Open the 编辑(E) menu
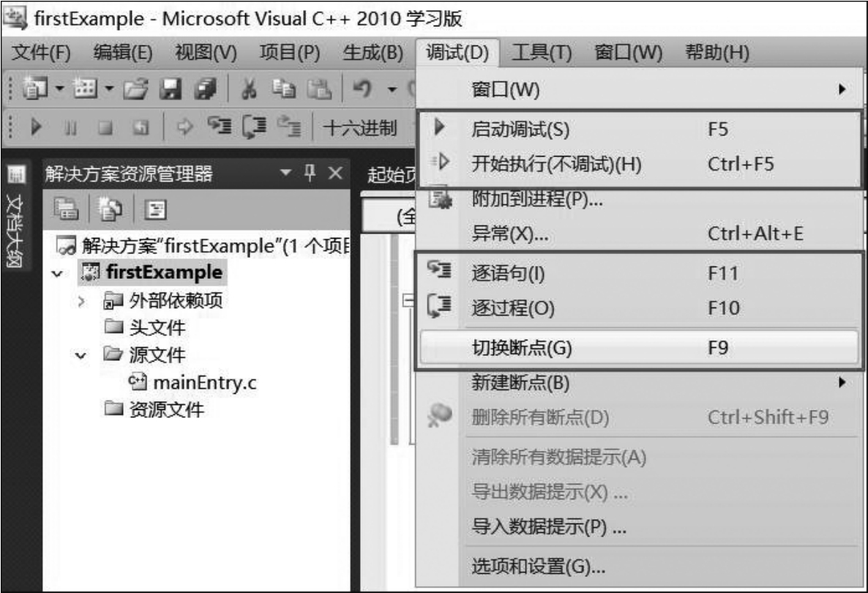868x593 pixels. coord(123,53)
